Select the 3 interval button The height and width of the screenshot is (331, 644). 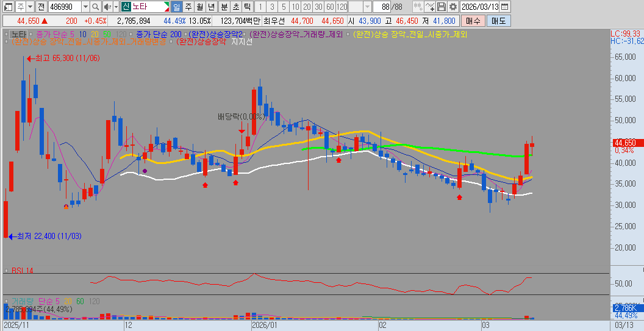272,7
